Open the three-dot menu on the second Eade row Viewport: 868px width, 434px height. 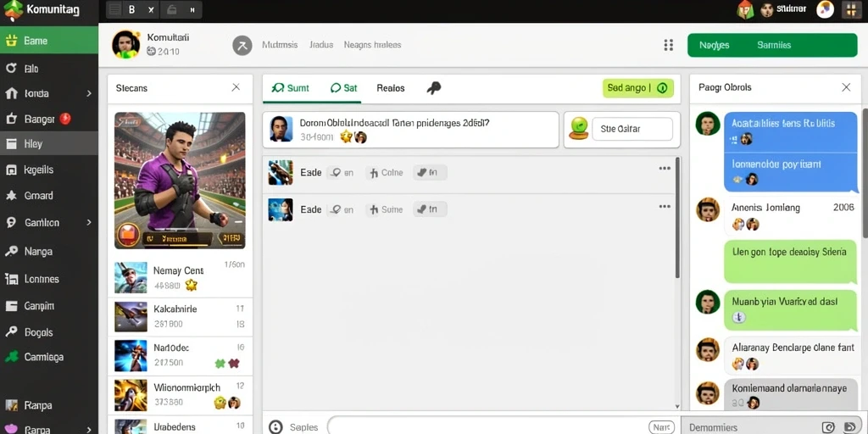[665, 206]
